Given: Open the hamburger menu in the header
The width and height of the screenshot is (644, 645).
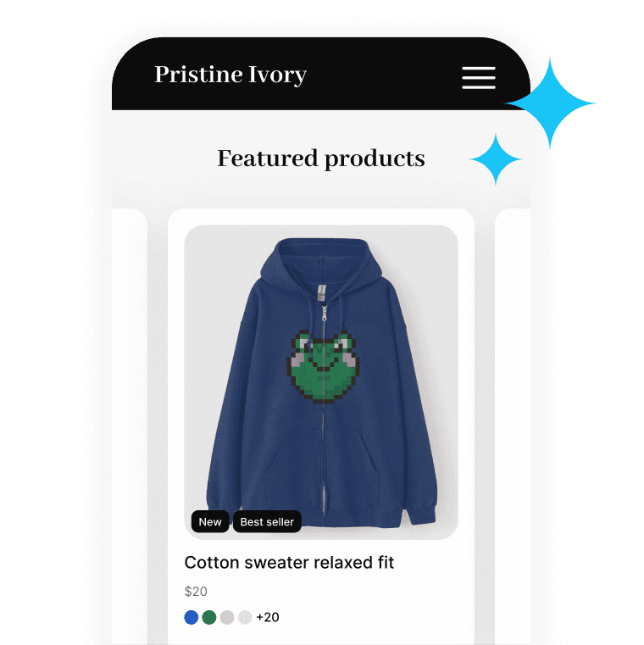Looking at the screenshot, I should click(478, 77).
